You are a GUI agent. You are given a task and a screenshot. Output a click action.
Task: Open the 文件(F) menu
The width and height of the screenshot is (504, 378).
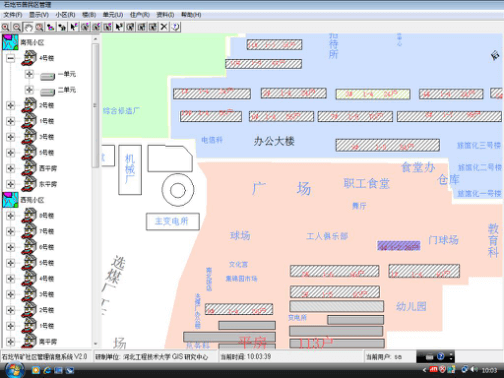tap(13, 15)
